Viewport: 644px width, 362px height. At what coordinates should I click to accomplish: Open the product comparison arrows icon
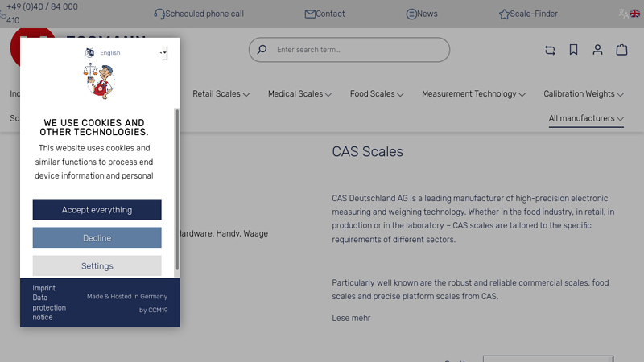coord(550,50)
